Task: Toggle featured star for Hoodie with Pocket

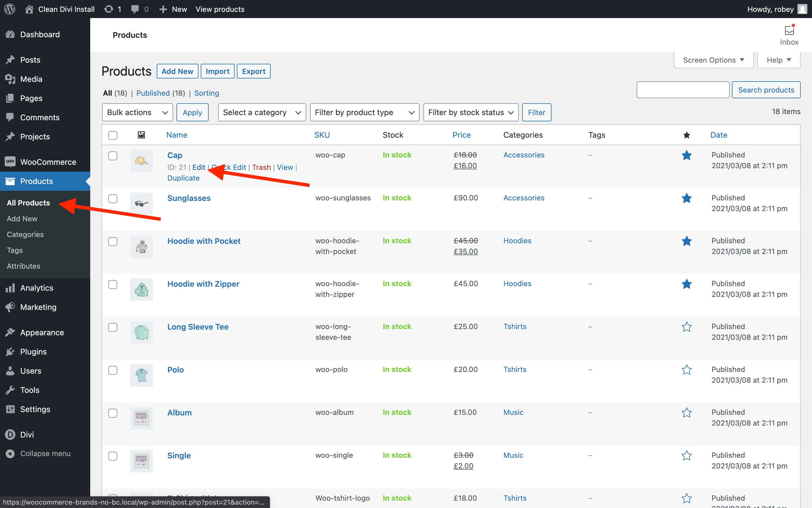Action: pyautogui.click(x=687, y=241)
